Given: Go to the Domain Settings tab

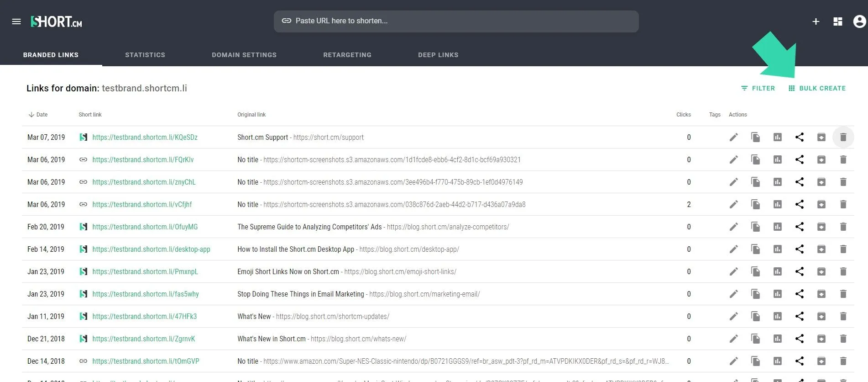Looking at the screenshot, I should tap(244, 55).
